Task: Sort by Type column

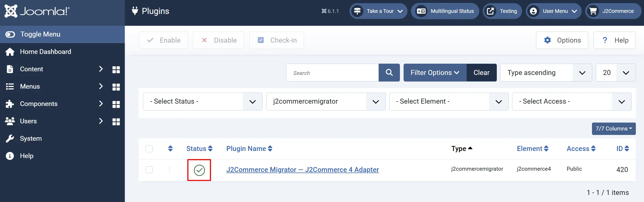Action: click(x=462, y=149)
